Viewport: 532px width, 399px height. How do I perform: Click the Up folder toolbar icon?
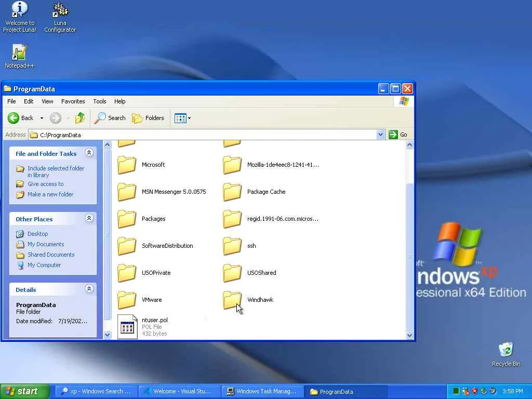coord(80,118)
